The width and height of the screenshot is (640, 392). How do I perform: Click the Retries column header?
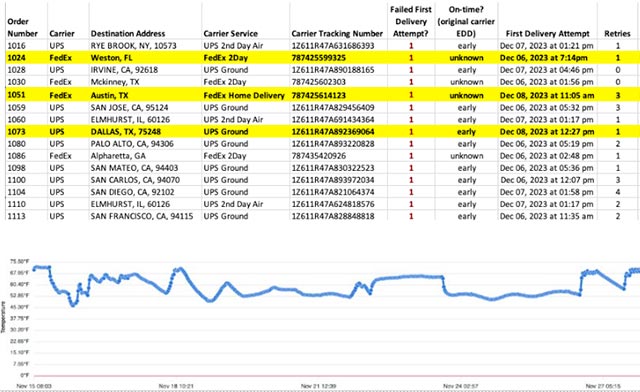618,33
